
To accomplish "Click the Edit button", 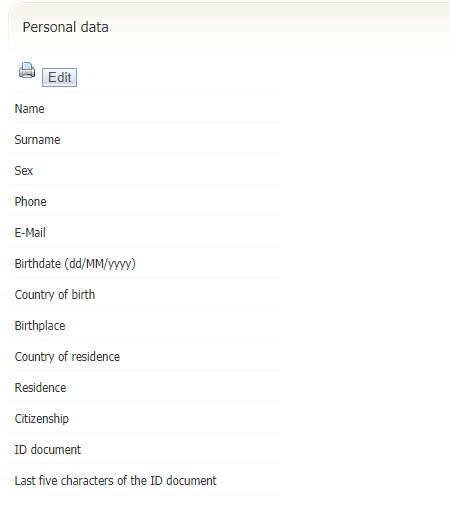I will (59, 77).
